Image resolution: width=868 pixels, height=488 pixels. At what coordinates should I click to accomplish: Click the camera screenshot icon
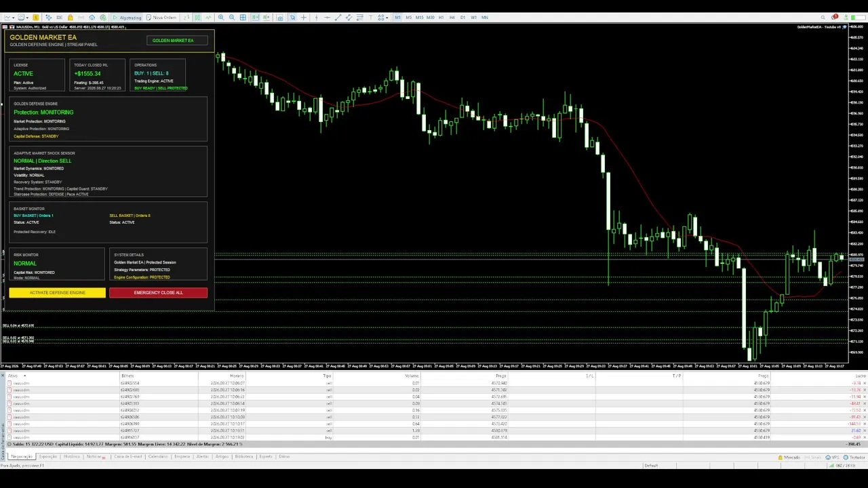[280, 17]
